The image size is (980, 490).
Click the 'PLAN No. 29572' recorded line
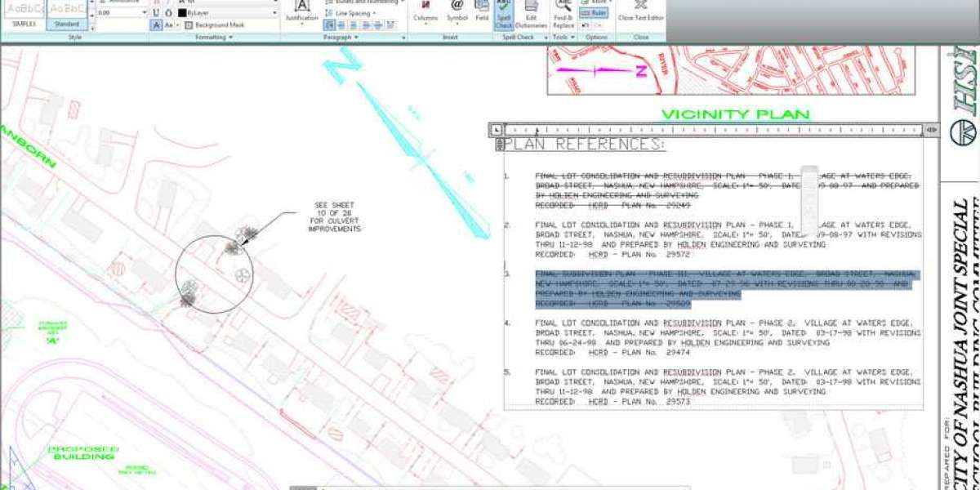point(612,255)
